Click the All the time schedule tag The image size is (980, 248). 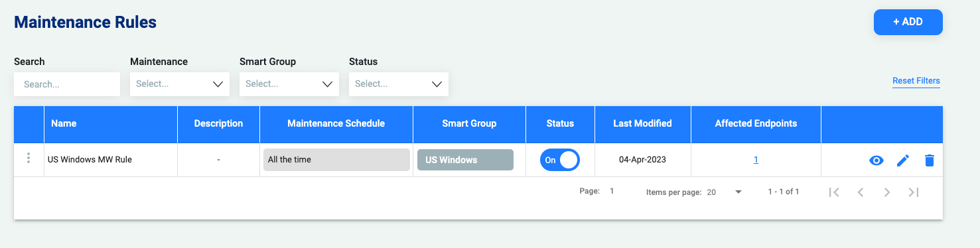pyautogui.click(x=336, y=160)
